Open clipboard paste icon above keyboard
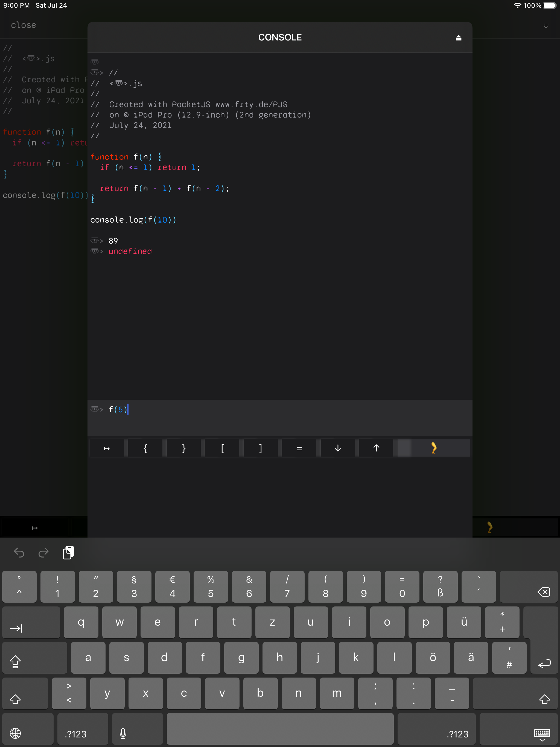This screenshot has height=747, width=560. click(68, 553)
